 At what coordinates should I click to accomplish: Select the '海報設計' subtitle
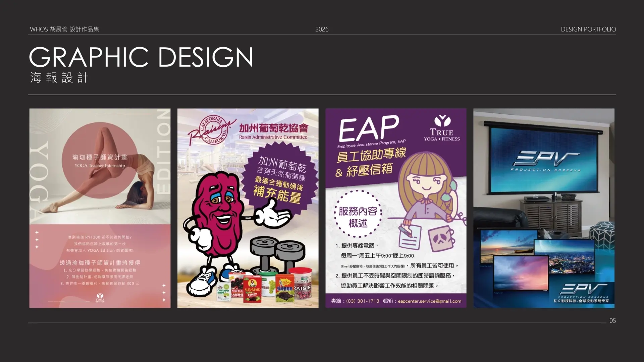click(x=59, y=78)
